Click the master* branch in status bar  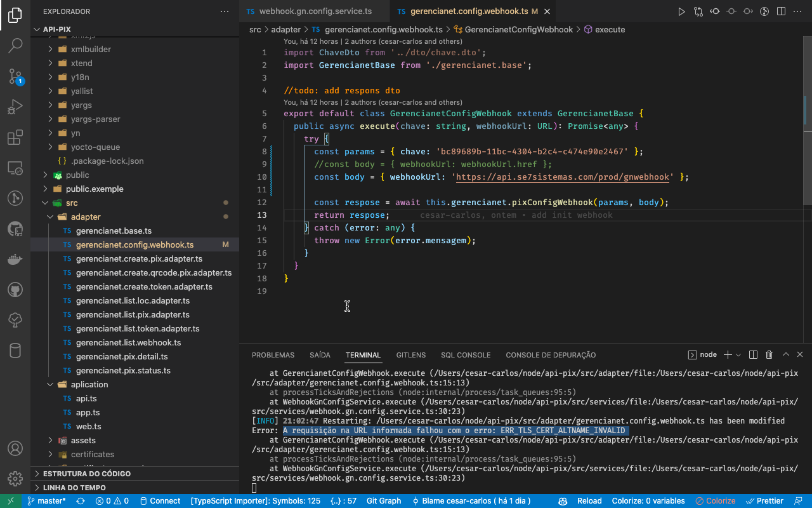click(46, 501)
